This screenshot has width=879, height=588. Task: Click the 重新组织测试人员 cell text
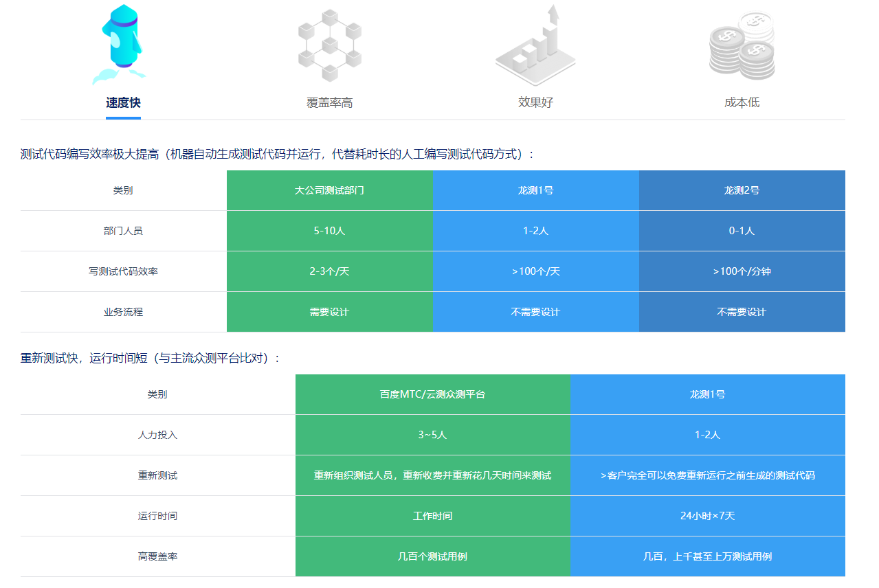433,475
